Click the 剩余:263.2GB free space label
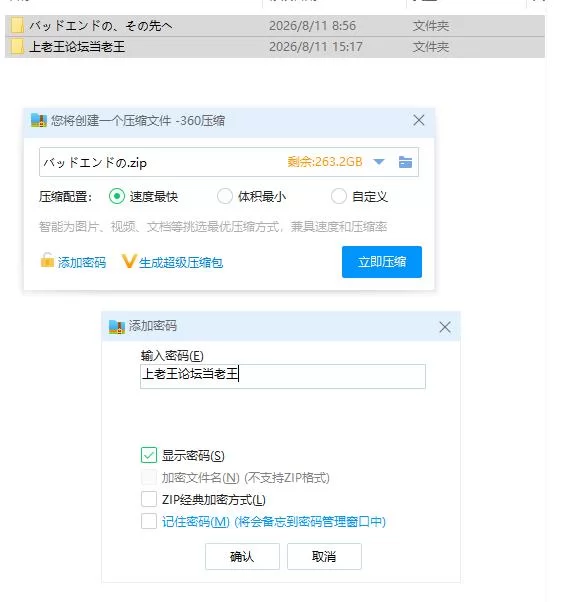 pyautogui.click(x=325, y=162)
